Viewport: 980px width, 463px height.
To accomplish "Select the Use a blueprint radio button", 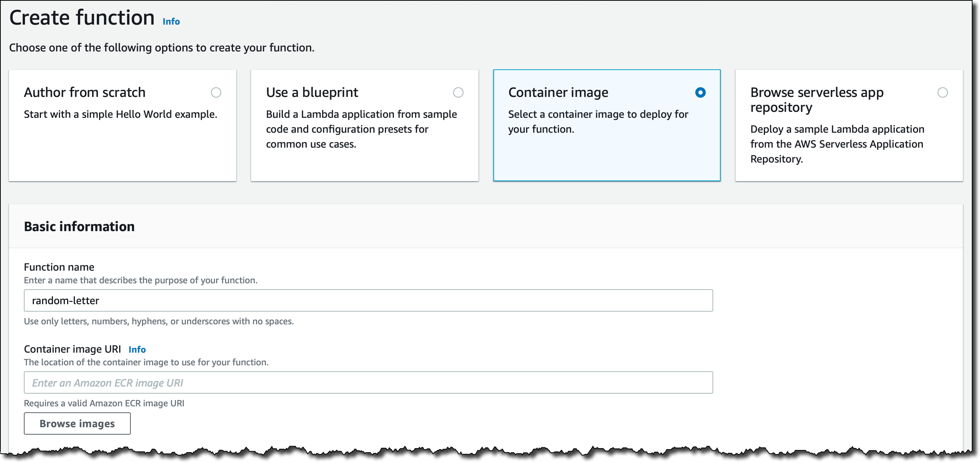I will pyautogui.click(x=459, y=92).
